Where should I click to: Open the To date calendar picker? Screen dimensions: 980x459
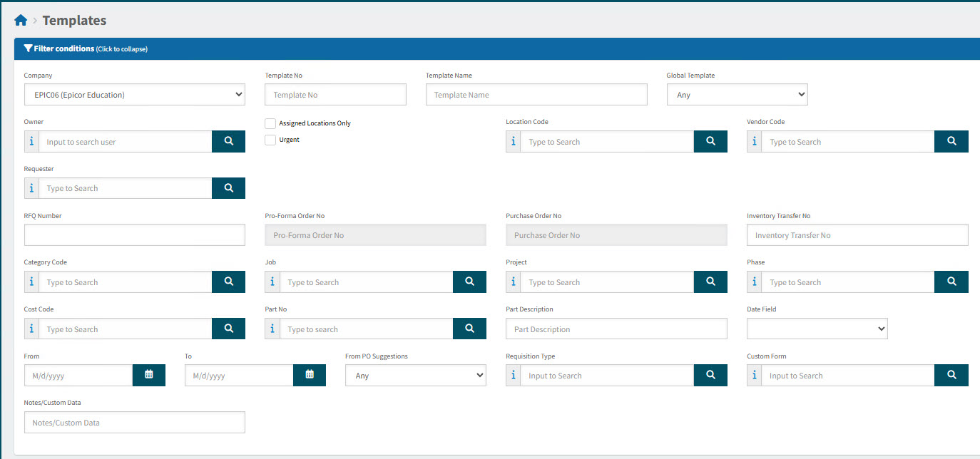point(310,375)
